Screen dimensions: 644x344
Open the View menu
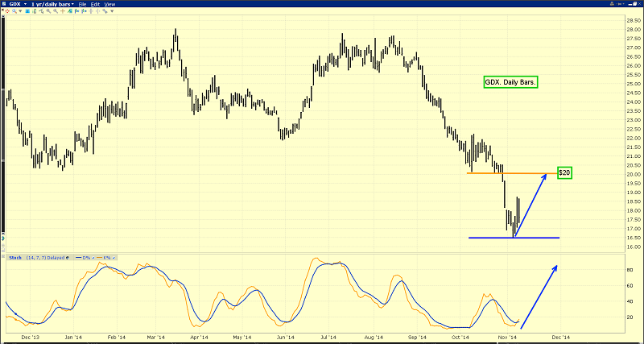tap(109, 4)
